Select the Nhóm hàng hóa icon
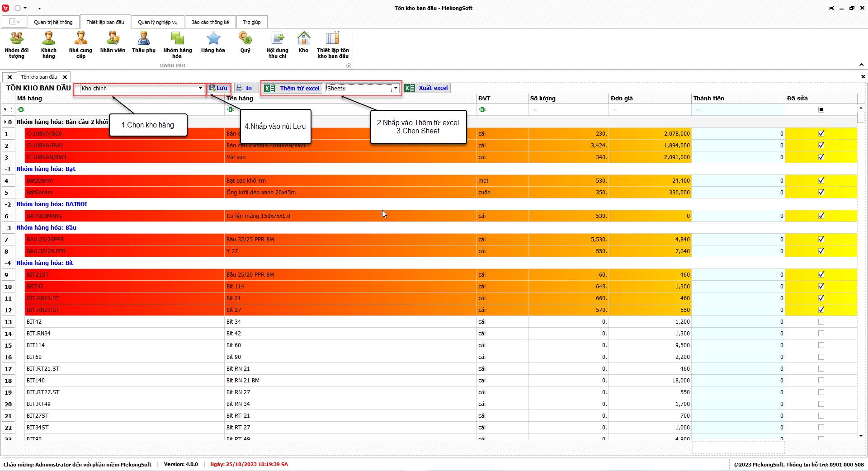Image resolution: width=868 pixels, height=471 pixels. [x=177, y=45]
